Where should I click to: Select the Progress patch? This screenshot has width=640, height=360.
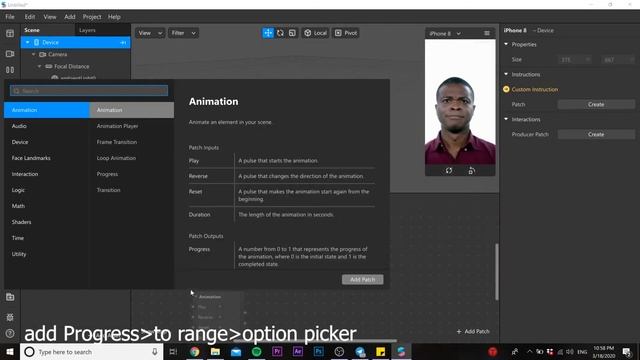[132, 174]
